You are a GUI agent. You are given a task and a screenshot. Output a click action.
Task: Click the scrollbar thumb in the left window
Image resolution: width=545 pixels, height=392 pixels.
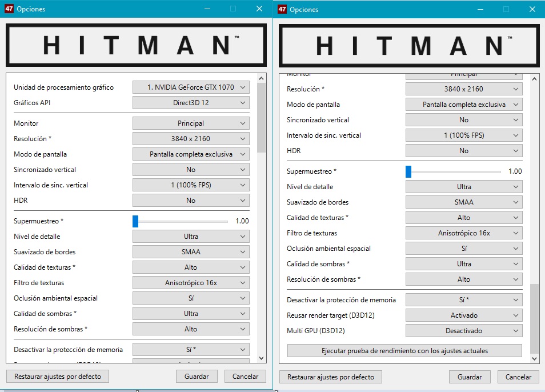coord(262,118)
